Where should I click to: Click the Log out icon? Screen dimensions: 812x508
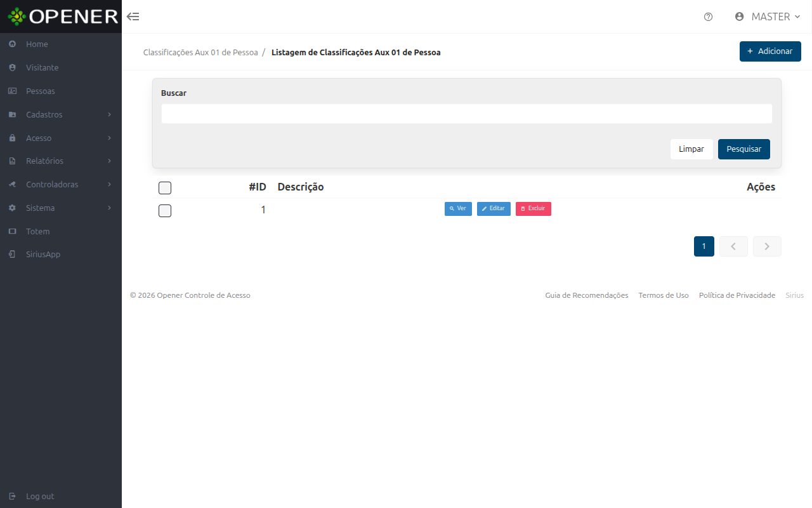click(12, 497)
